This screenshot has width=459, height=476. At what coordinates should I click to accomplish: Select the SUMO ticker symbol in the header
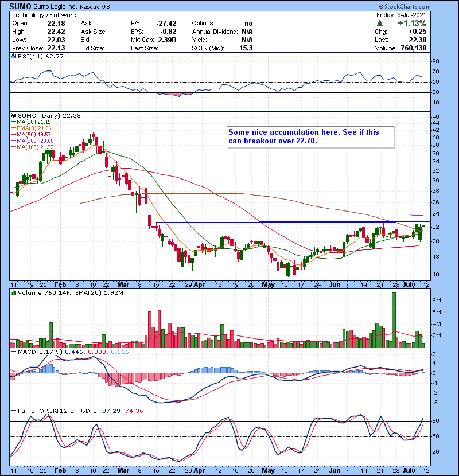coord(20,6)
